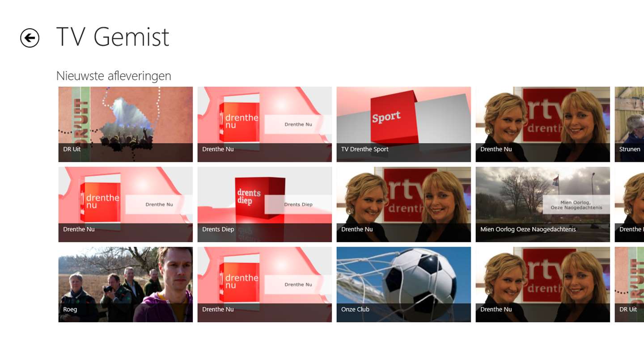The width and height of the screenshot is (644, 362).
Task: Open the Drenthe Nu tile above Roeg
Action: 126,204
